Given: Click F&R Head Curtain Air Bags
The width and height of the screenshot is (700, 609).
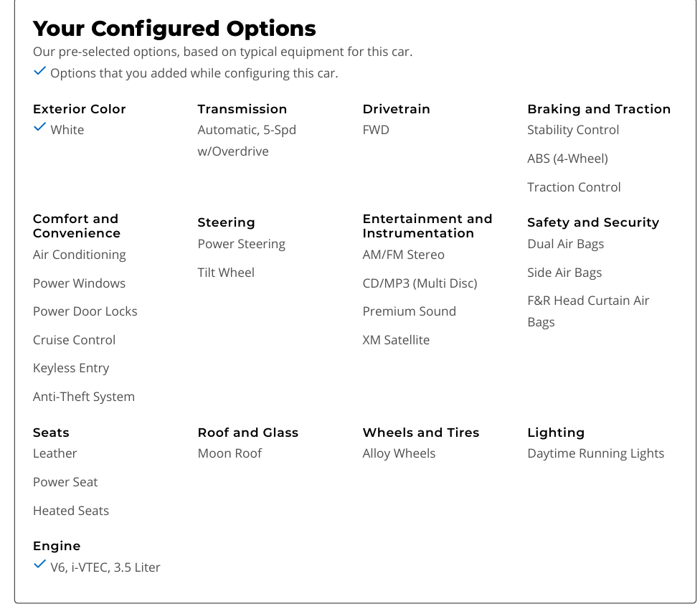Looking at the screenshot, I should (x=587, y=311).
